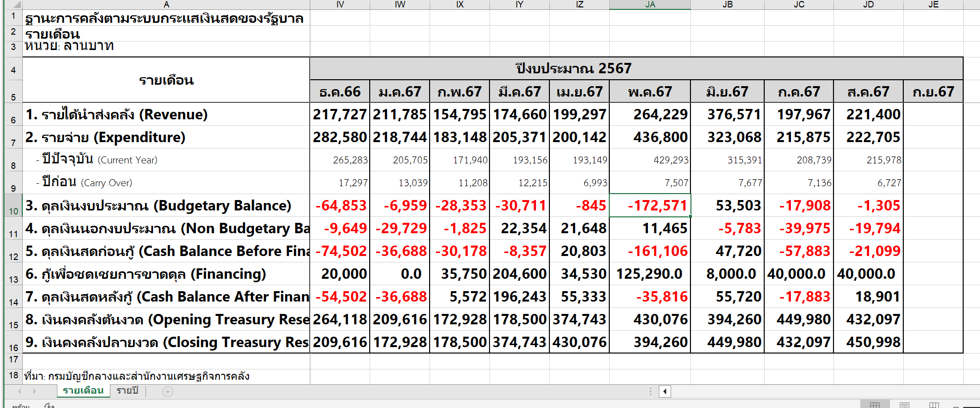Viewport: 980px width, 408px height.
Task: Select Revenue cell 376,571 for มิ.ย.67
Action: tap(727, 114)
